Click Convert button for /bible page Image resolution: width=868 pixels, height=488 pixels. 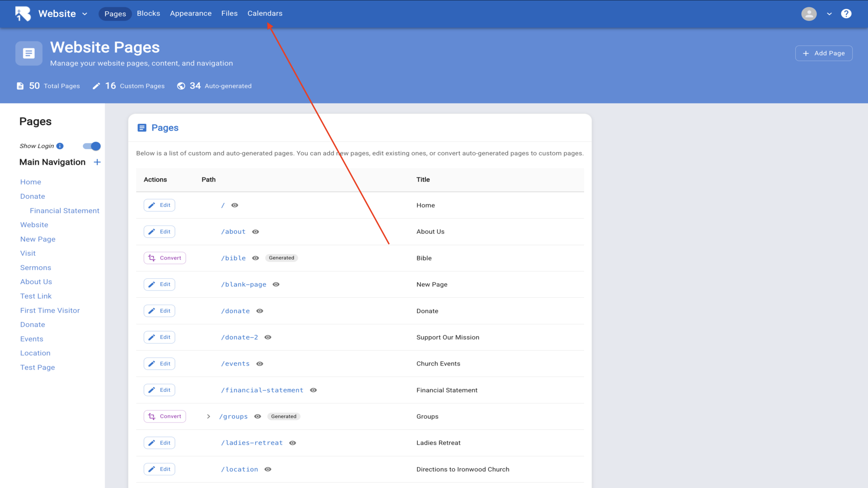[x=165, y=258]
